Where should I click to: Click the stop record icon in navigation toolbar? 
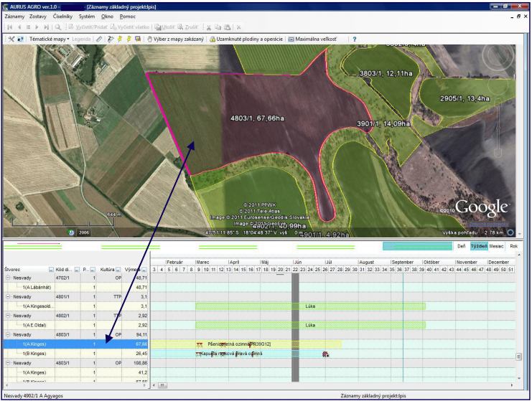pyautogui.click(x=28, y=27)
